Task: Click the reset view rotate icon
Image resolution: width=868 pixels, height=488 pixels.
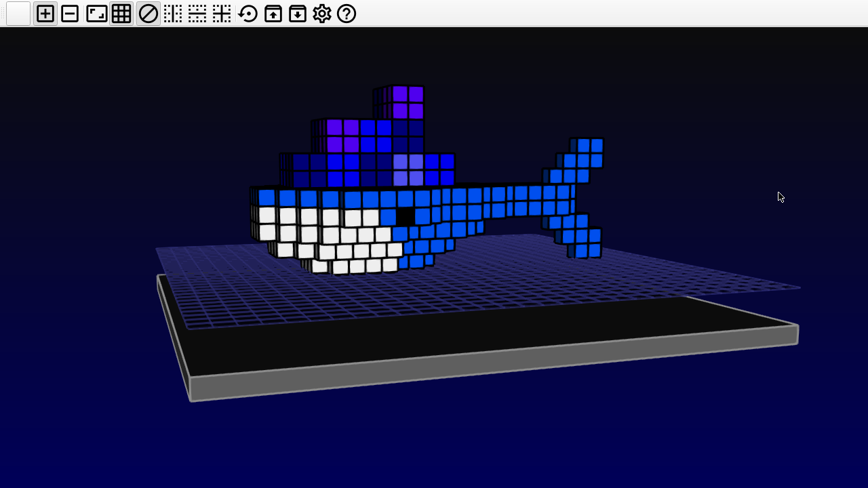Action: coord(248,14)
